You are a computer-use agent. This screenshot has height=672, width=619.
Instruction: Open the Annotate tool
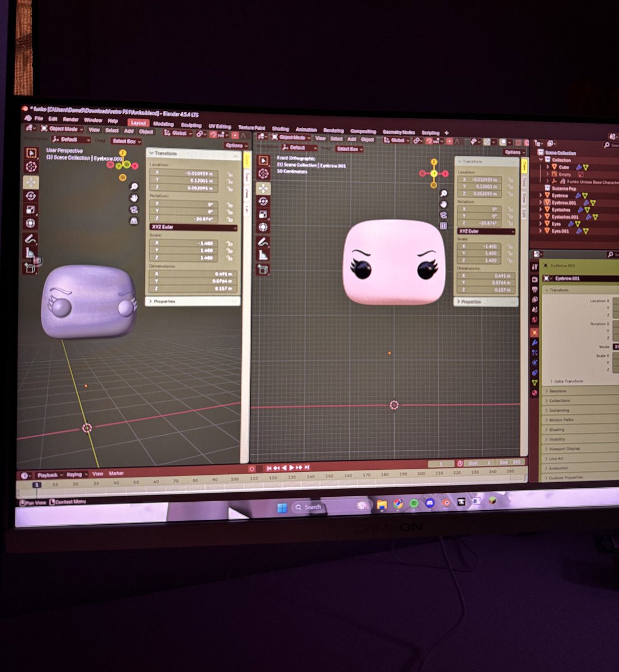[x=31, y=239]
